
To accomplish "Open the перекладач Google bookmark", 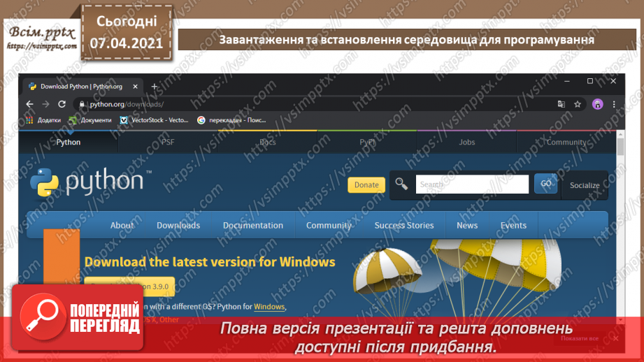I will (x=232, y=120).
